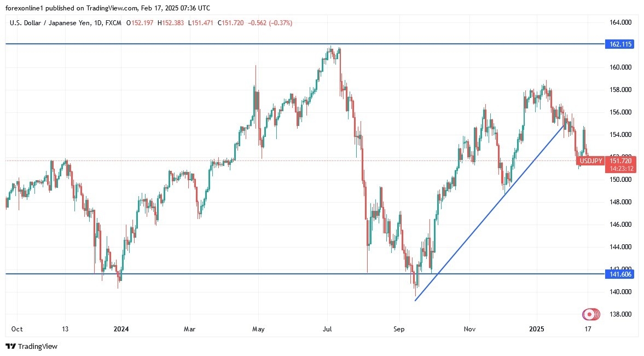Click the 152.197 open price value

point(142,23)
